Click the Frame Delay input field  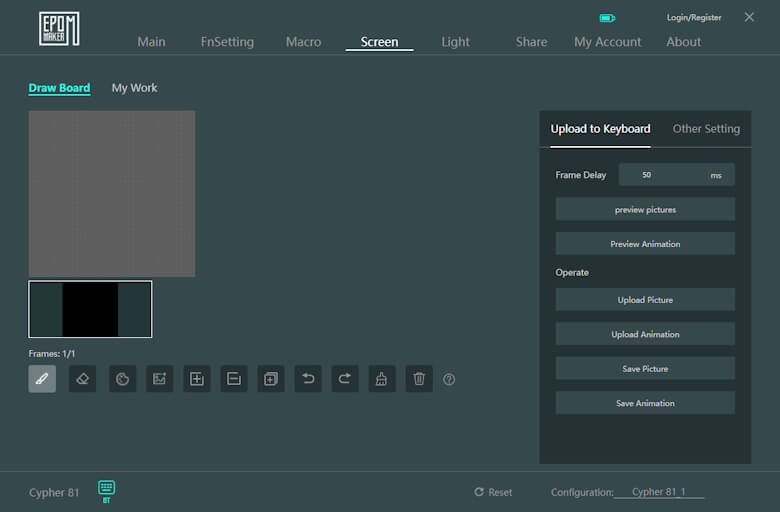tap(660, 175)
